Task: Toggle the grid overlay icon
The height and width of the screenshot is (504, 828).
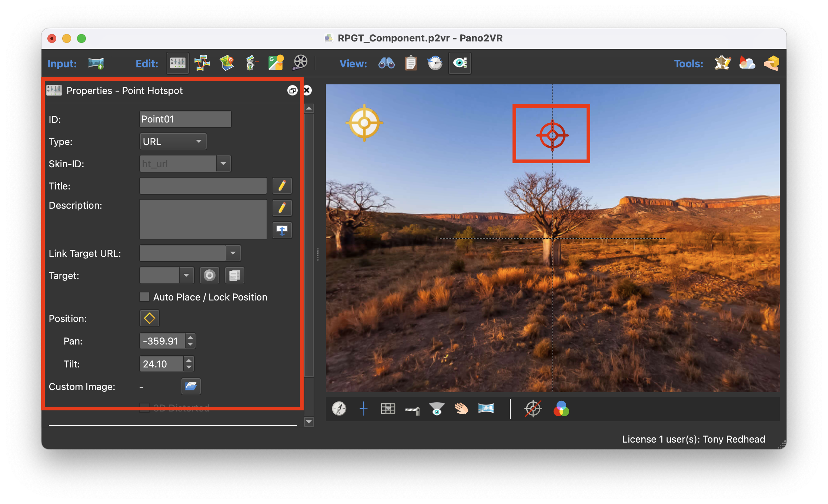Action: click(388, 409)
